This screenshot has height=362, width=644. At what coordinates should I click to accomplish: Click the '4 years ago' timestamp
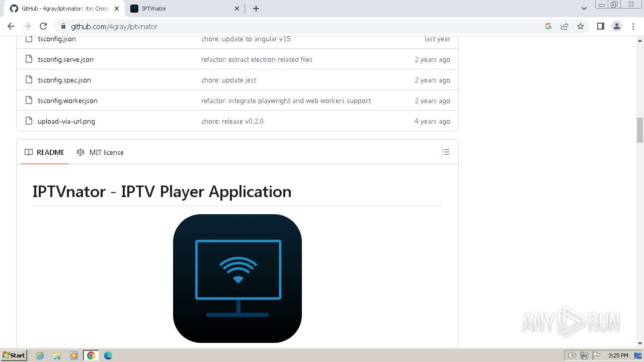coord(432,121)
